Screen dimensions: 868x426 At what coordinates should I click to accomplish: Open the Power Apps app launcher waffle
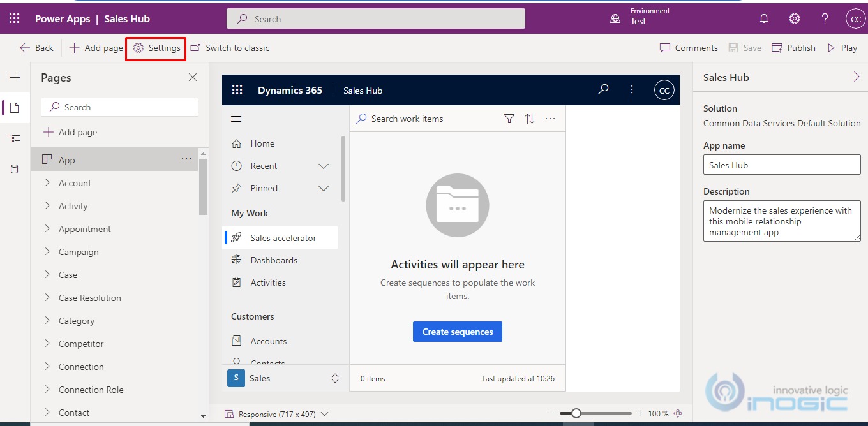tap(15, 19)
